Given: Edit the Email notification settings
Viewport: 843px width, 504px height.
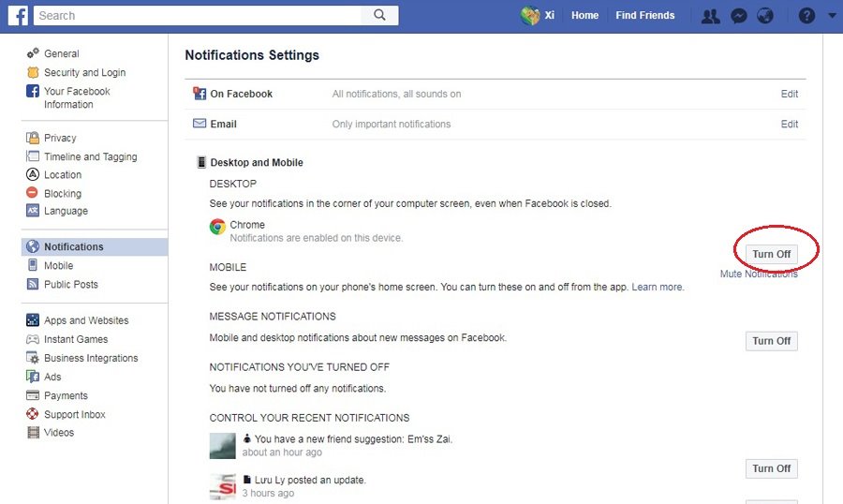Looking at the screenshot, I should [x=790, y=124].
